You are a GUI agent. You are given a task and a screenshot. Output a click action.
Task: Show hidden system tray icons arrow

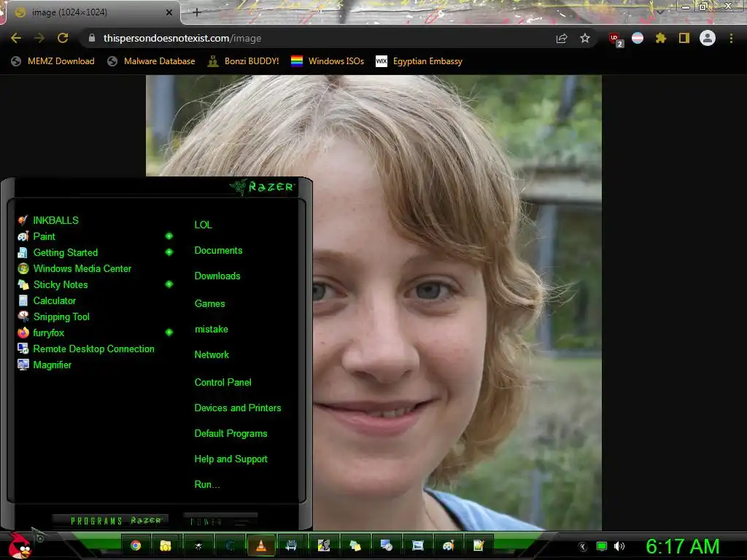pos(583,547)
